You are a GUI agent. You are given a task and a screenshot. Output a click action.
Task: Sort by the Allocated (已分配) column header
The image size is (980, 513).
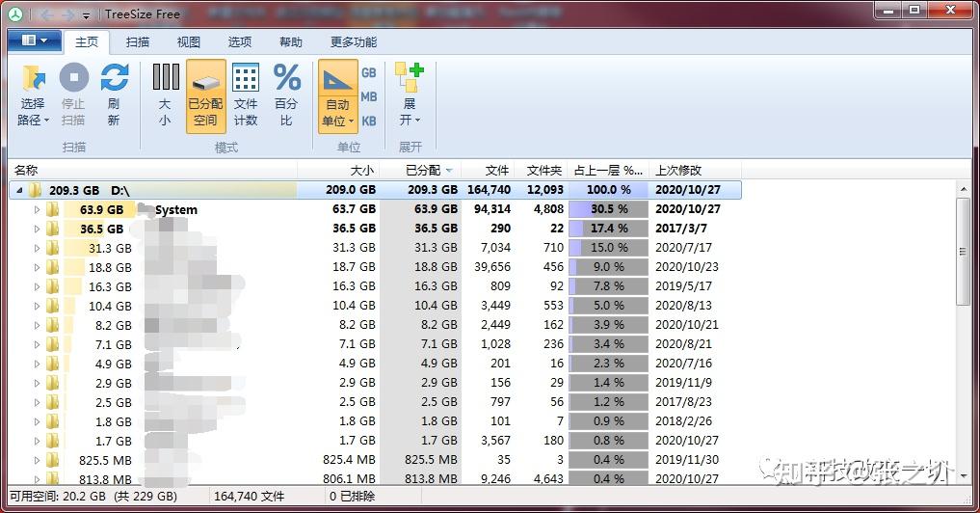click(x=421, y=170)
